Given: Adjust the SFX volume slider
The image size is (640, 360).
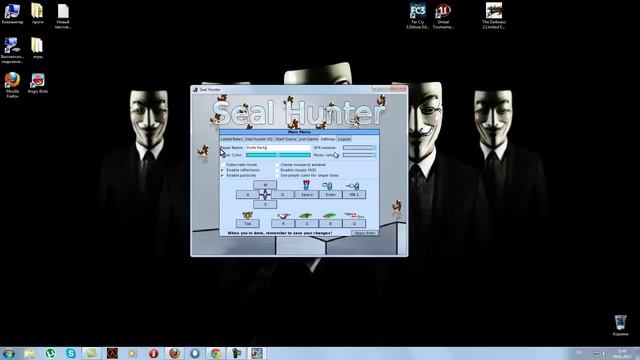Looking at the screenshot, I should coord(359,147).
